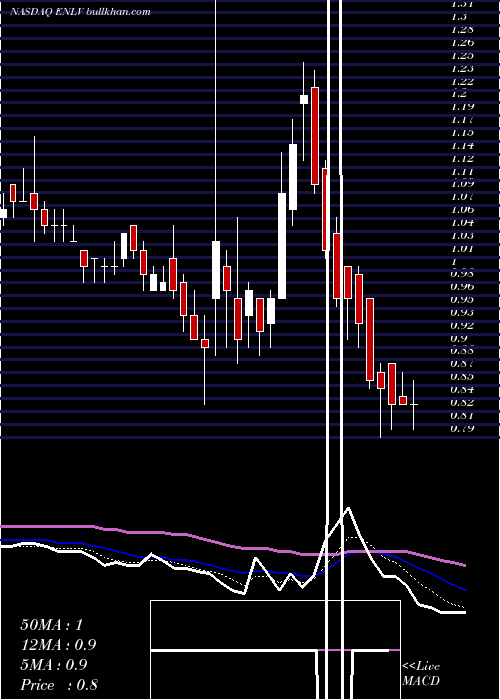Click the 0.85 price axis label

click(462, 376)
